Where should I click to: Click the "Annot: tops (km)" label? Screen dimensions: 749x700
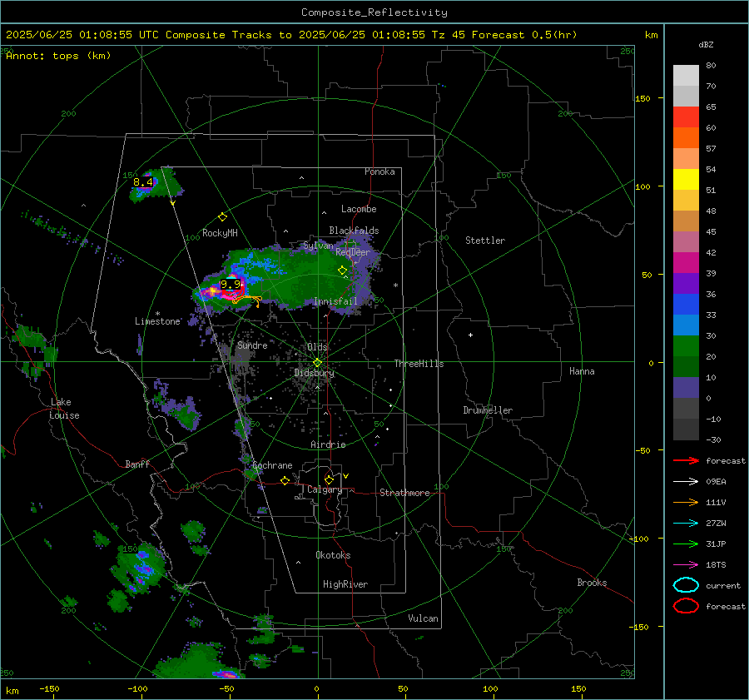click(x=58, y=56)
